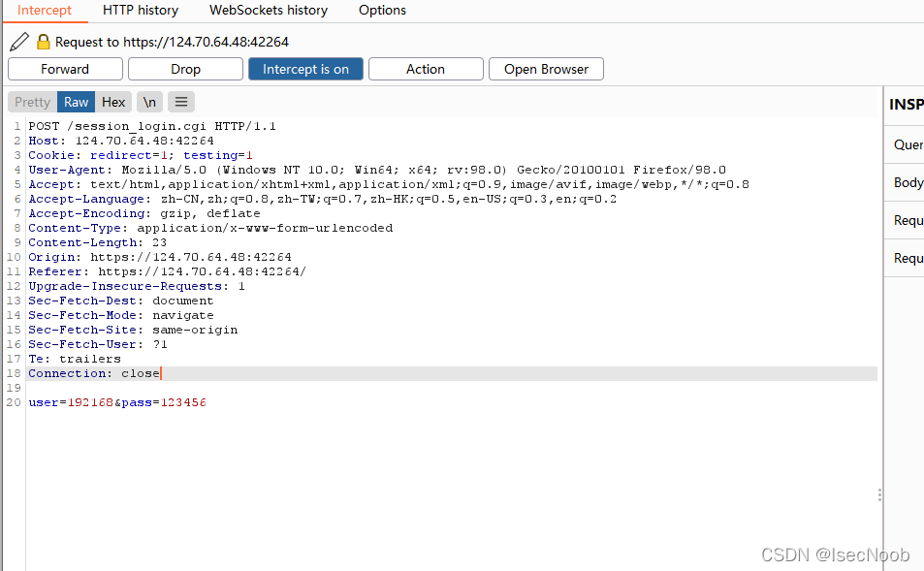Click the Te: trailers line
The image size is (924, 571).
[x=75, y=359]
